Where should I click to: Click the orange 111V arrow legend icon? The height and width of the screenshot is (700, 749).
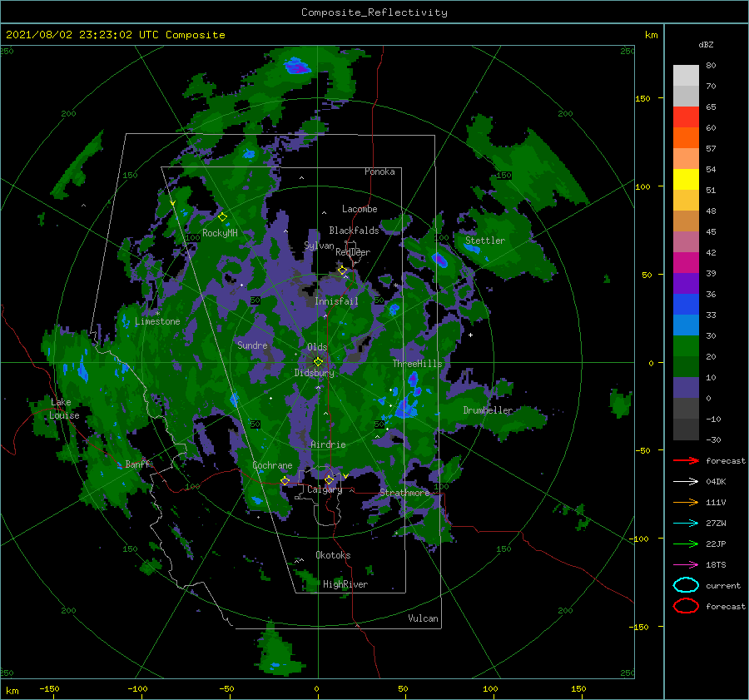point(686,502)
